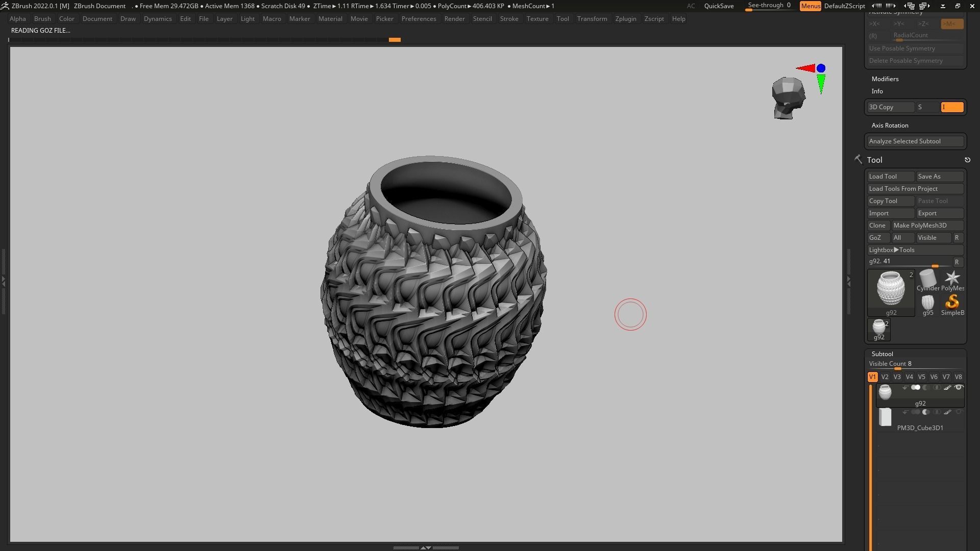Click the Tool palette reload icon
The image size is (980, 551).
click(x=967, y=160)
